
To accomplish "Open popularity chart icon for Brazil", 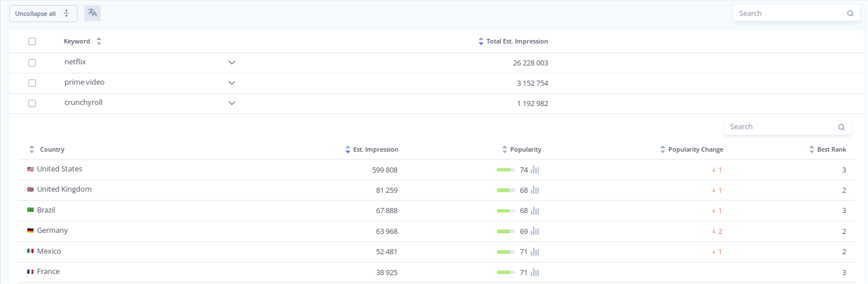I will pyautogui.click(x=535, y=211).
